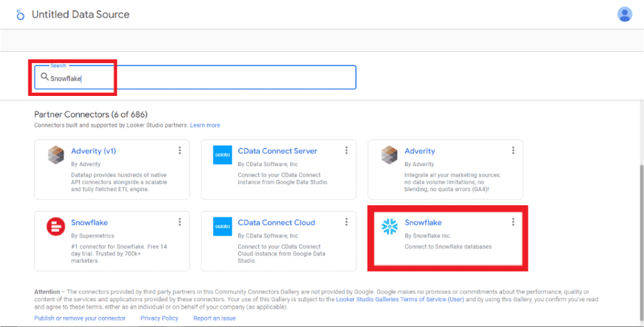644x327 pixels.
Task: Click Report an issue link
Action: coord(215,318)
